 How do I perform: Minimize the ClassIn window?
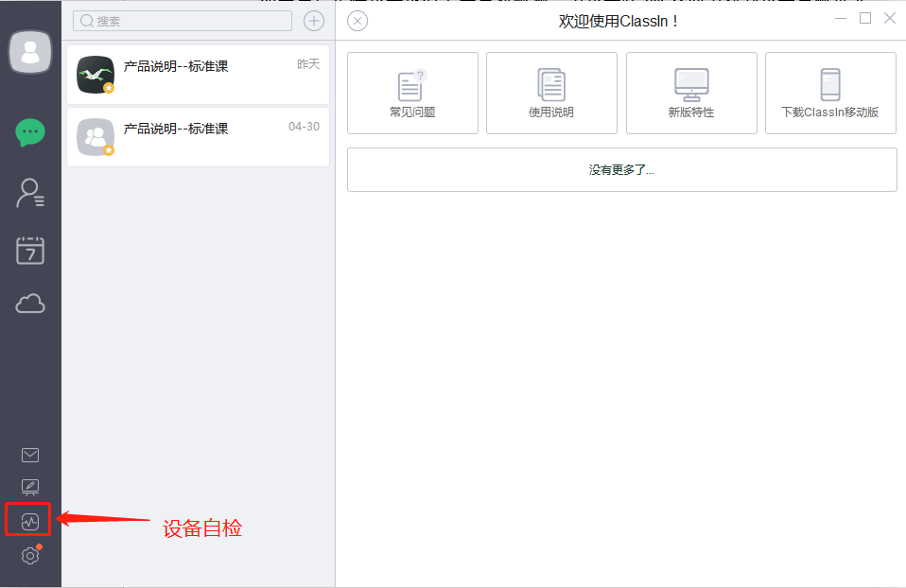[x=841, y=19]
